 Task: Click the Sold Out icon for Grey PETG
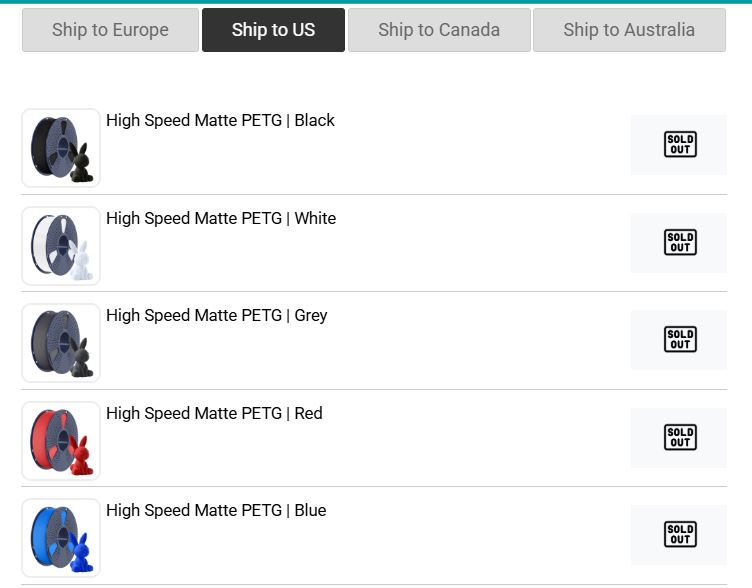pos(680,339)
